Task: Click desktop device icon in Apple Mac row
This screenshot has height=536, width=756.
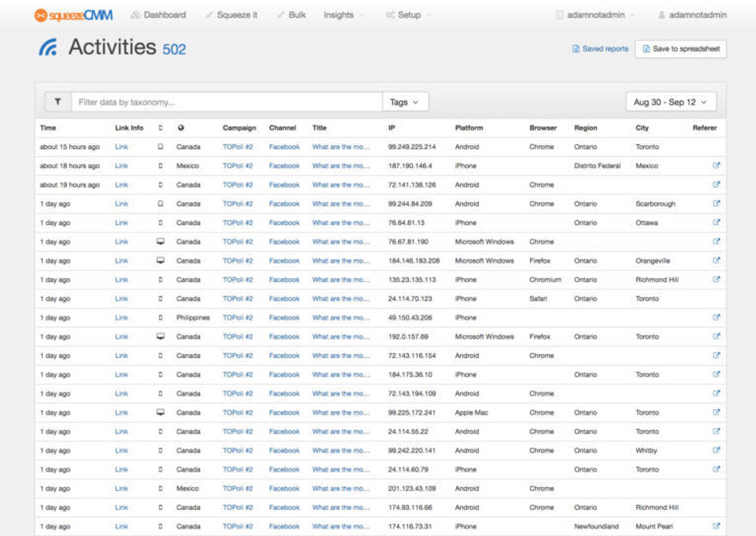Action: coord(161,412)
